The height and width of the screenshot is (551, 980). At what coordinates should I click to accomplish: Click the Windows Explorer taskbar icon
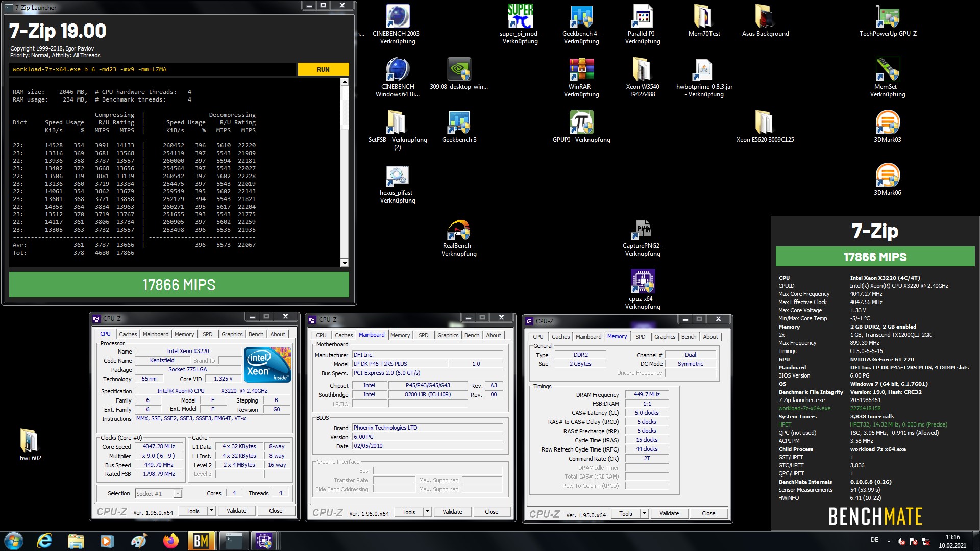[76, 541]
